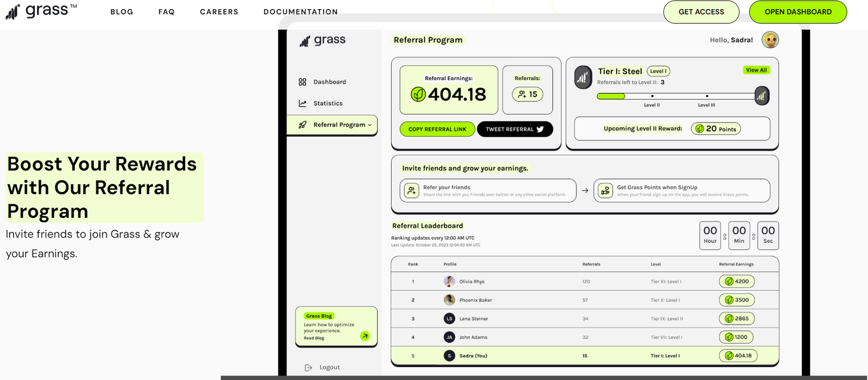The width and height of the screenshot is (868, 380).
Task: Click the 404.18 badge in leaderboard
Action: coord(738,356)
